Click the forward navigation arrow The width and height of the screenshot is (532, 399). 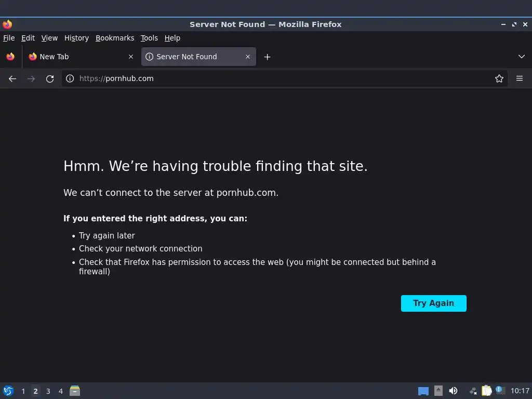[31, 79]
